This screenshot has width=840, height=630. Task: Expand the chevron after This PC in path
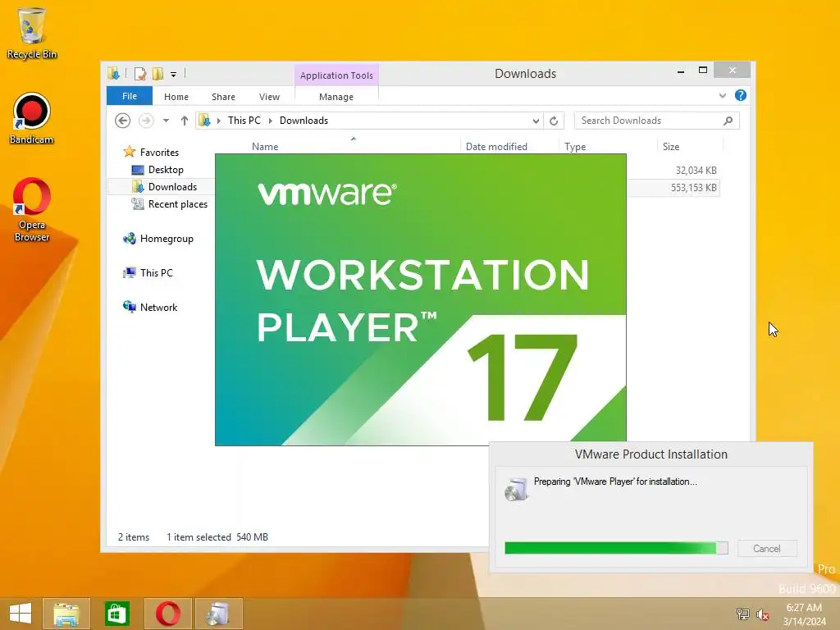click(x=271, y=121)
